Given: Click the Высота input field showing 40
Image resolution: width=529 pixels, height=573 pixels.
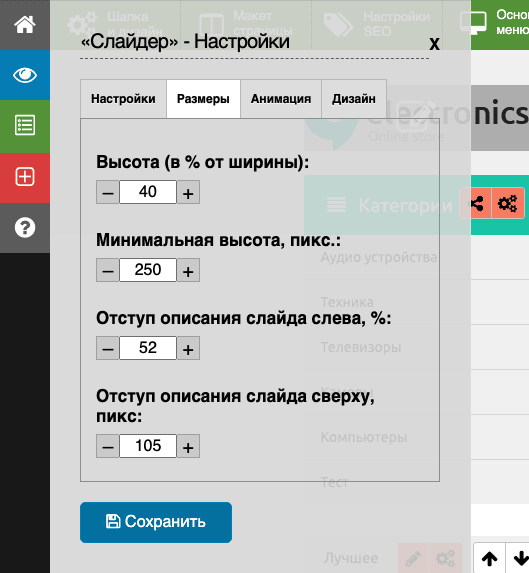Looking at the screenshot, I should [148, 192].
